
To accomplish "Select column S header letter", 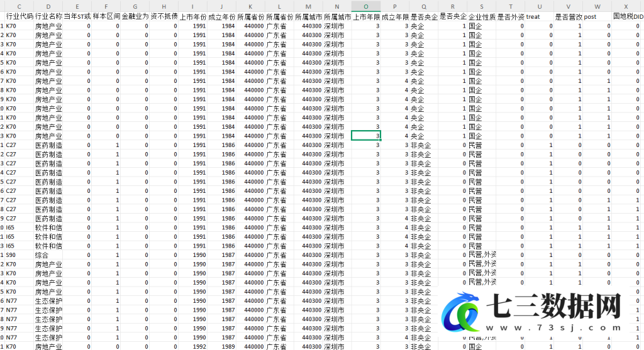I will 482,6.
